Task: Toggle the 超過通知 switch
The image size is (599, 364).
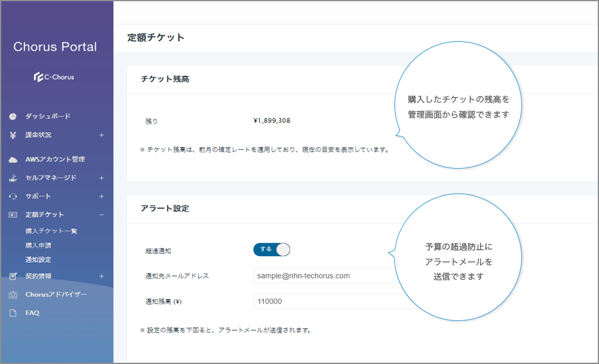Action: pyautogui.click(x=272, y=249)
